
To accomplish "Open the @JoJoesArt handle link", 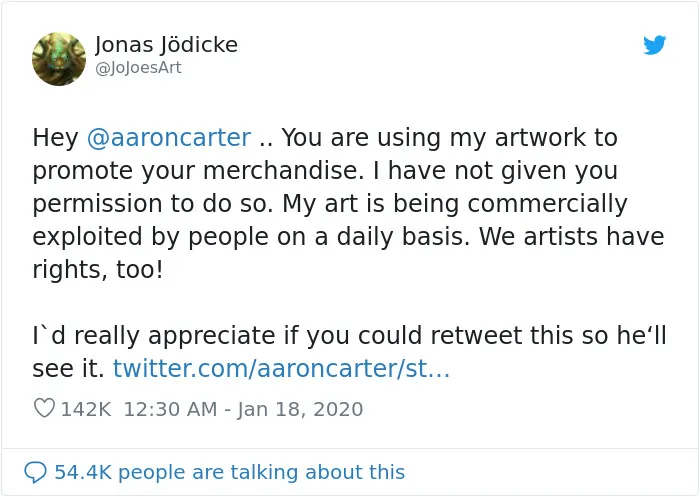I will pos(138,68).
